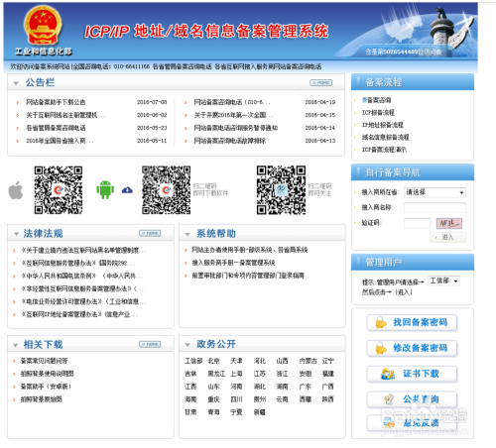This screenshot has width=496, height=448.
Task: Click MORE button in 相关下载 header
Action: [x=150, y=344]
